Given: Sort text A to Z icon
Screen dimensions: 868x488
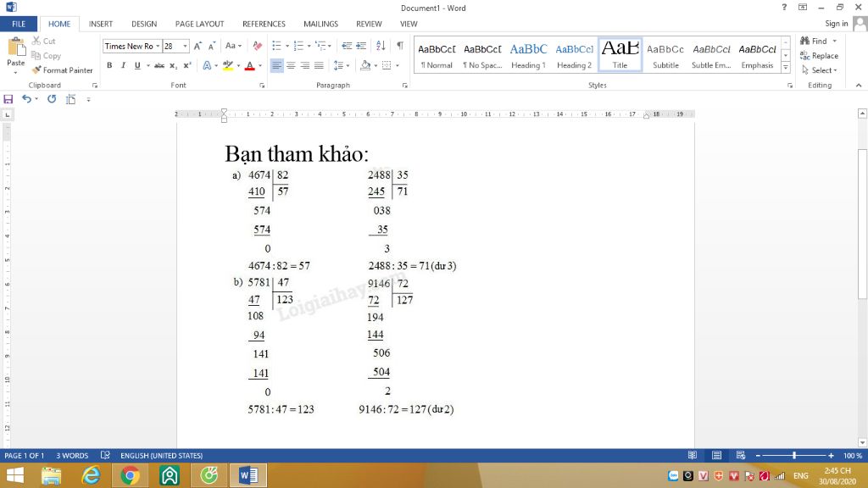Looking at the screenshot, I should pyautogui.click(x=381, y=46).
